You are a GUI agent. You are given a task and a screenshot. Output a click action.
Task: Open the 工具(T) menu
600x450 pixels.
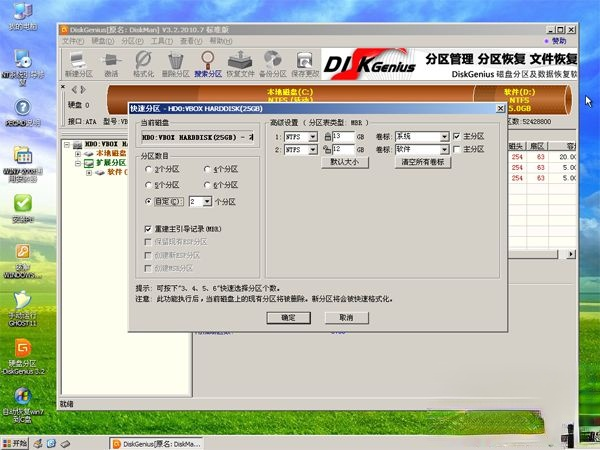pos(161,41)
